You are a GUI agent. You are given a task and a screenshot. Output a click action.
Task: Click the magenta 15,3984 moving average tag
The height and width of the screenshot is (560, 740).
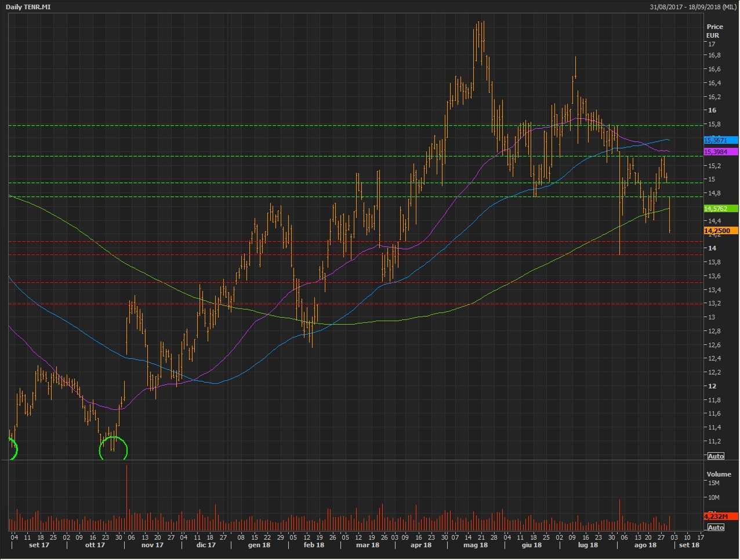pyautogui.click(x=720, y=152)
